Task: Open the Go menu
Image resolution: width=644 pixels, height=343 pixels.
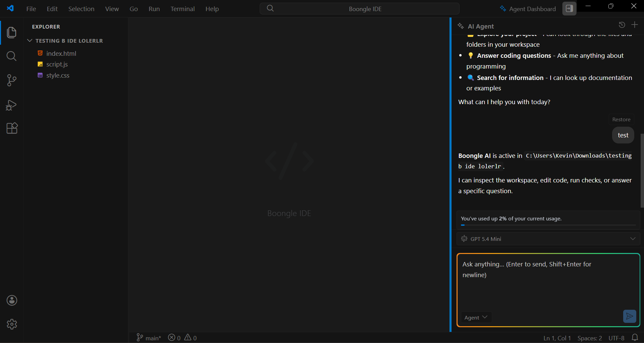Action: [134, 9]
